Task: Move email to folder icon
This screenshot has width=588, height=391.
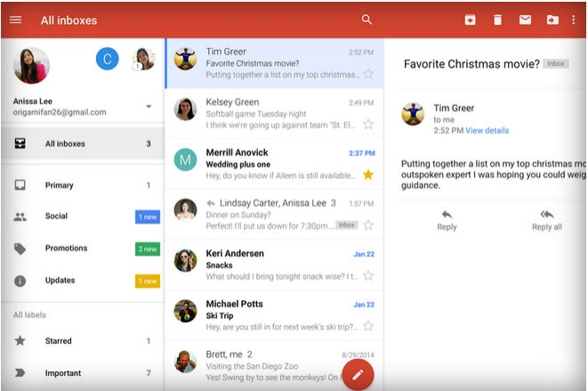Action: (x=552, y=20)
